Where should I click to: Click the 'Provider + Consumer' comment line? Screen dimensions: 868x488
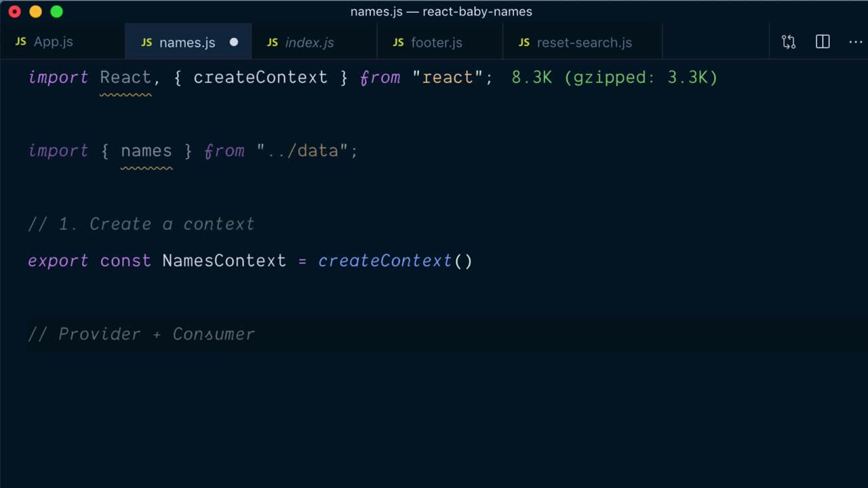click(141, 334)
